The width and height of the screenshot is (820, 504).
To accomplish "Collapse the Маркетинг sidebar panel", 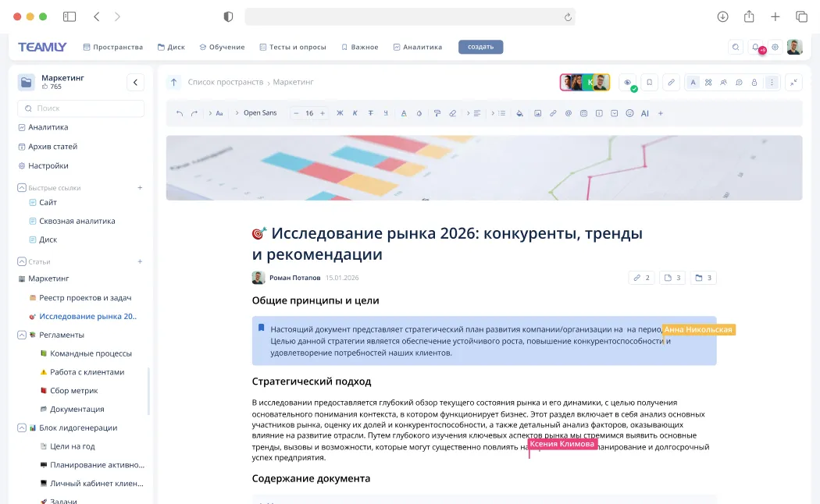I will point(135,82).
